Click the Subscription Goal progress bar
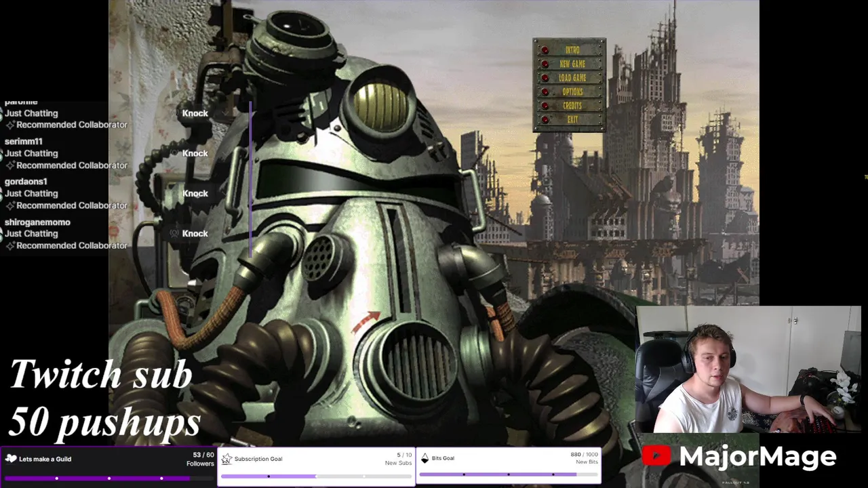Image resolution: width=868 pixels, height=488 pixels. pos(317,476)
